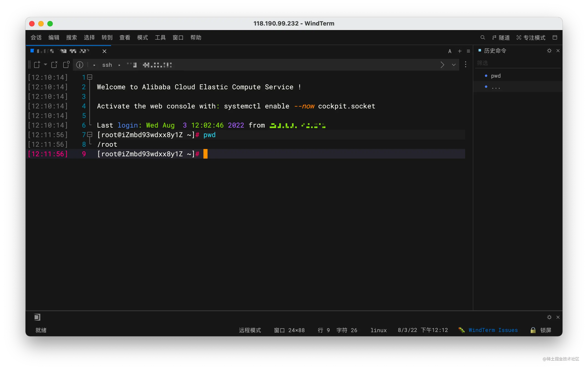Image resolution: width=588 pixels, height=370 pixels.
Task: Open the 工具 menu
Action: click(160, 37)
